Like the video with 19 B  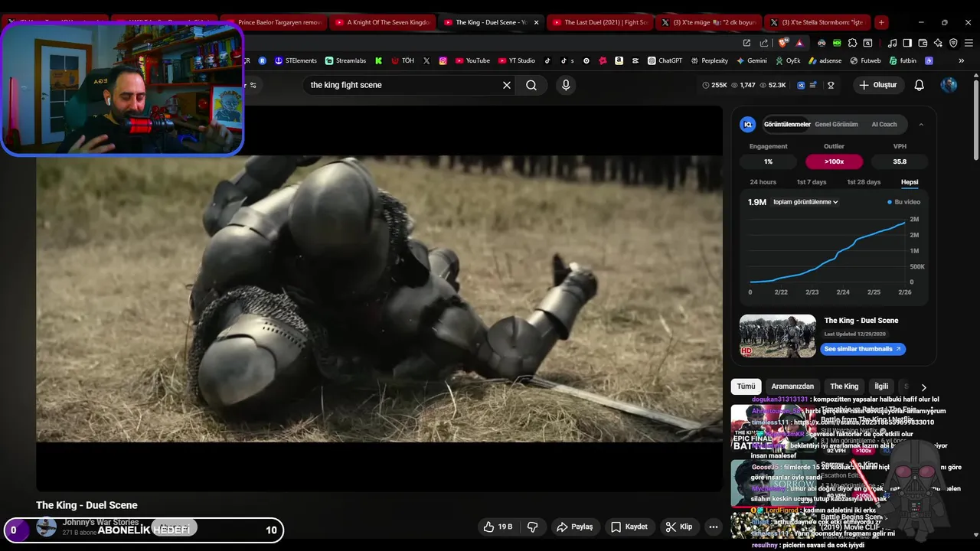pos(498,527)
